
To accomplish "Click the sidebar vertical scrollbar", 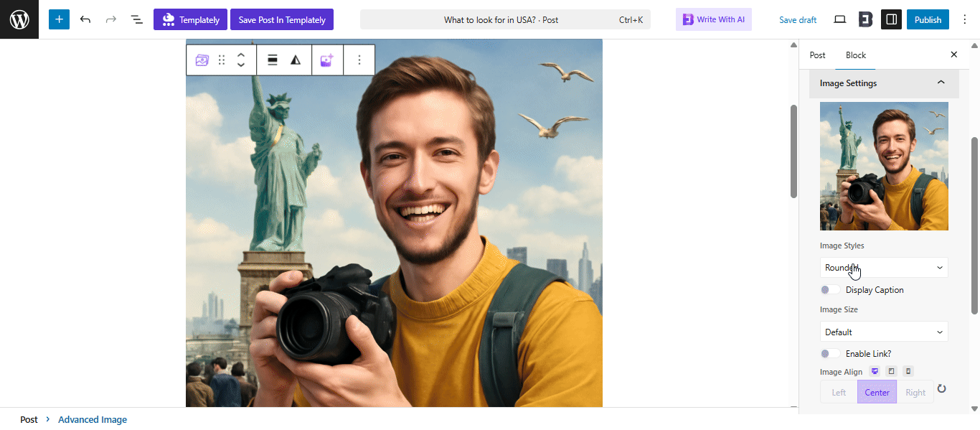I will tap(974, 225).
